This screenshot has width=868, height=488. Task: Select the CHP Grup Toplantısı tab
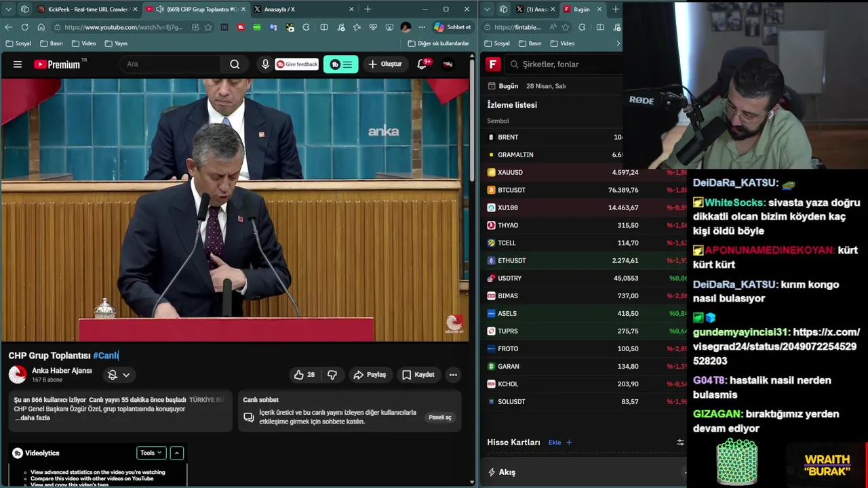(195, 9)
